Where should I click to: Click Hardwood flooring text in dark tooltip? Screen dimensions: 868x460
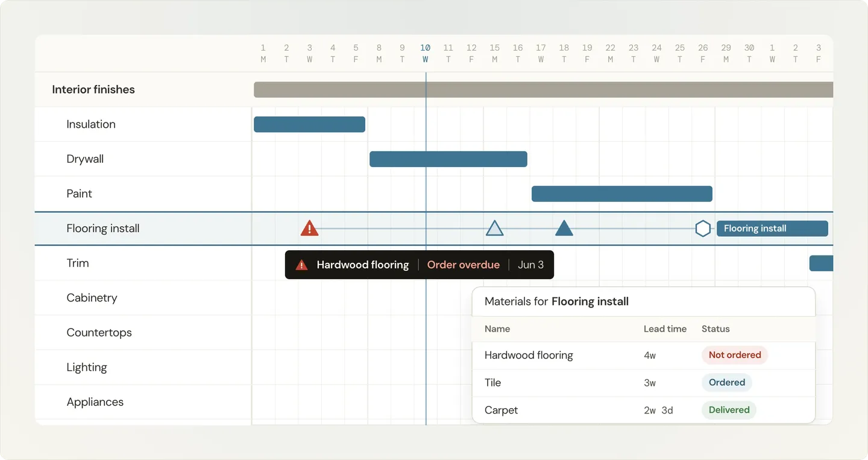click(x=363, y=265)
